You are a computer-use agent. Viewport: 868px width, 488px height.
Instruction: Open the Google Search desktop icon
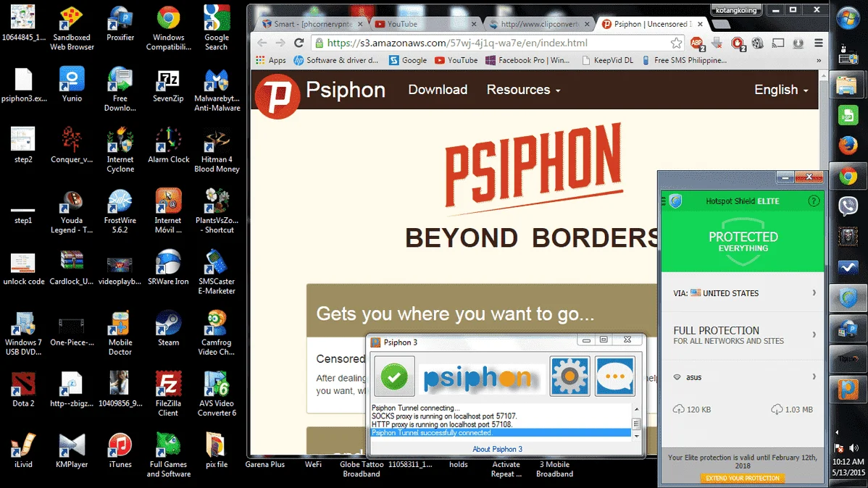coord(217,28)
